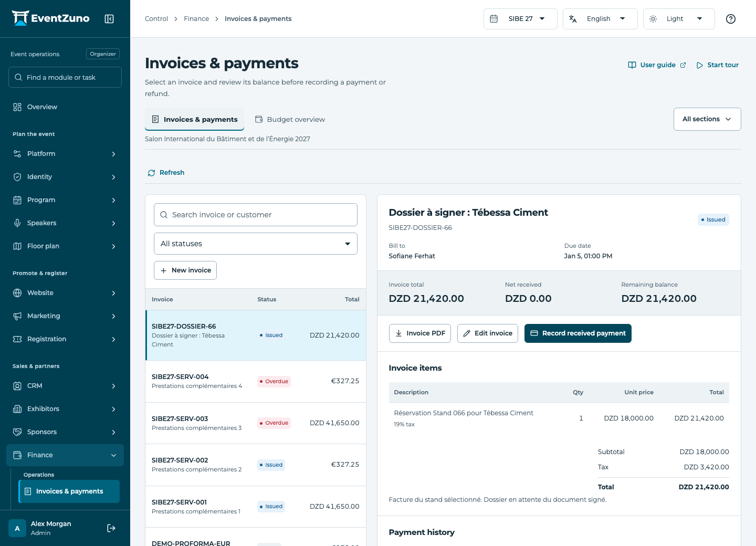Click the Search invoice or customer field

[x=256, y=215]
